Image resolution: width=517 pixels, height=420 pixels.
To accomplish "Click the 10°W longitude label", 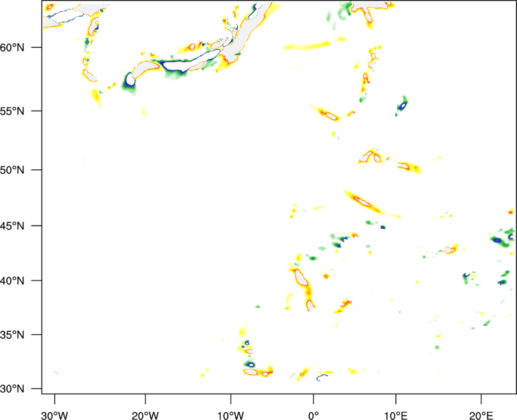I will 231,415.
